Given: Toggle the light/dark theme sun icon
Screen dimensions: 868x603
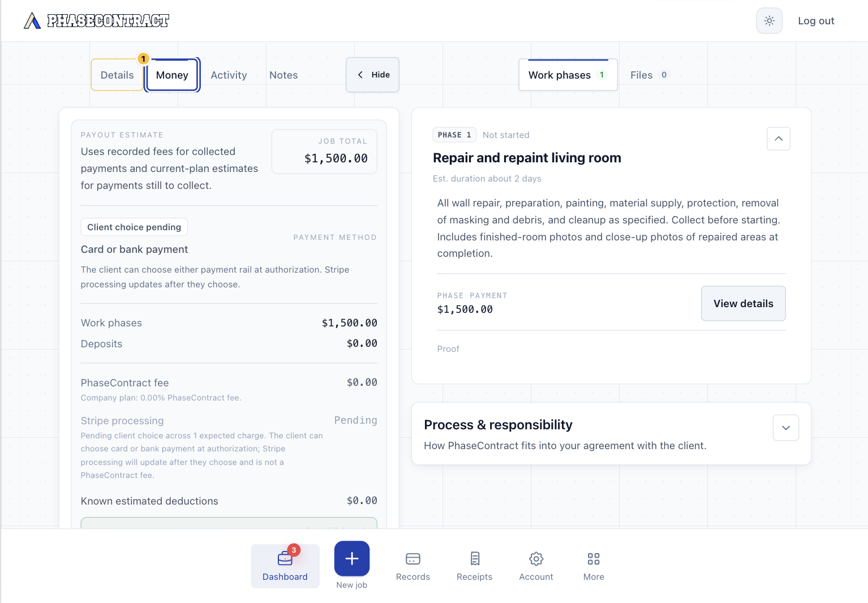Looking at the screenshot, I should point(769,21).
